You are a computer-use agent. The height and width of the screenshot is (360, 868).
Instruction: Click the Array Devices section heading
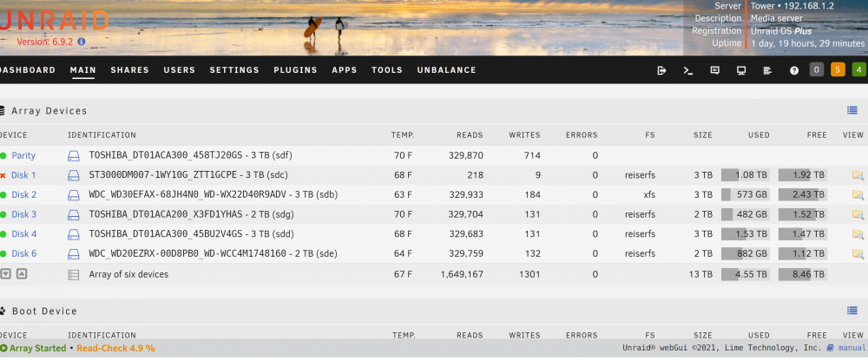49,110
